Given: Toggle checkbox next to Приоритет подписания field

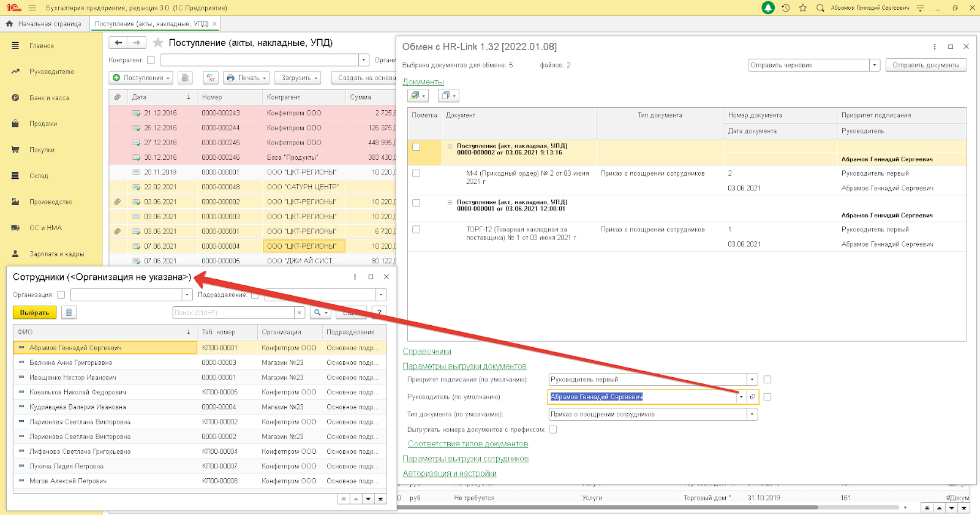Looking at the screenshot, I should coord(767,380).
